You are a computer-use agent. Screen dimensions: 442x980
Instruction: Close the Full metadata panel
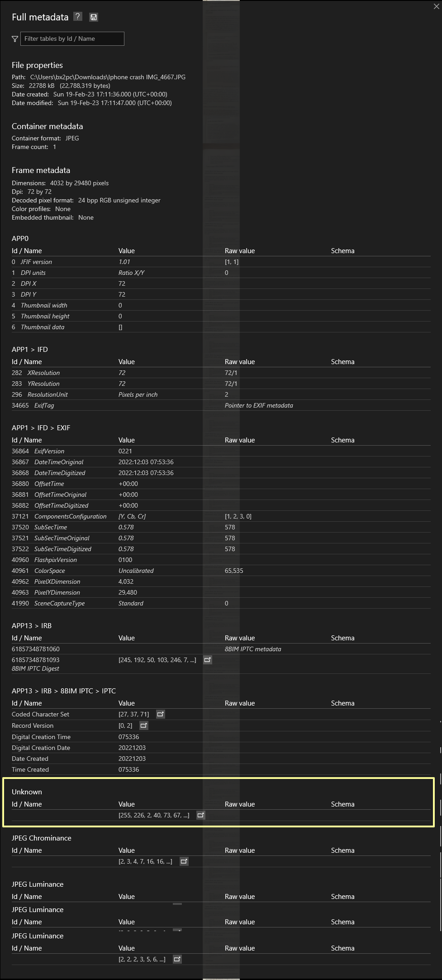(436, 6)
